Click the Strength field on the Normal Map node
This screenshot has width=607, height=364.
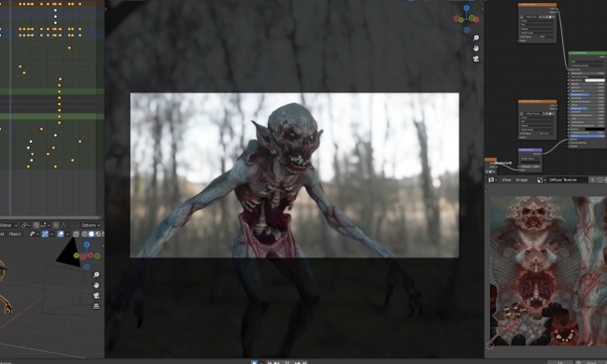(530, 166)
